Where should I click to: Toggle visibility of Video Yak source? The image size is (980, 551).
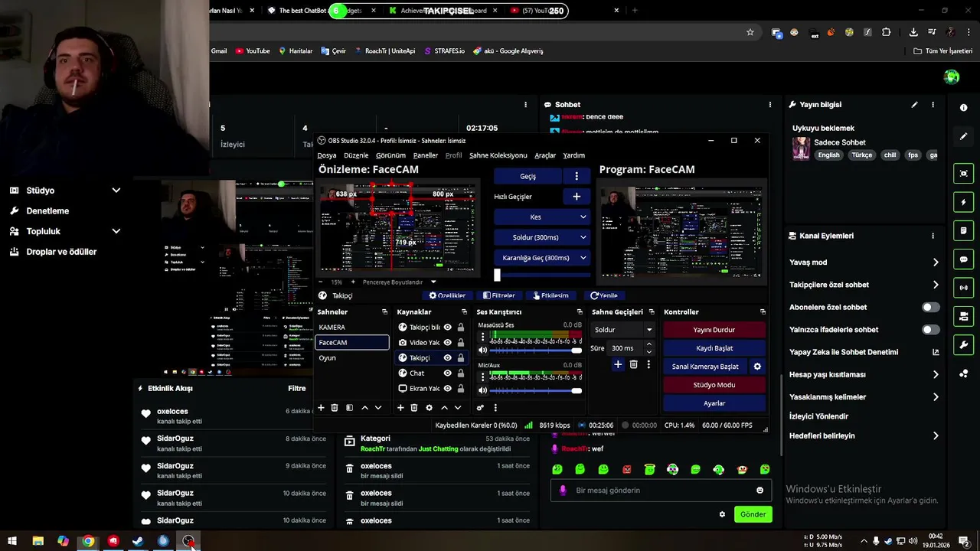point(447,342)
